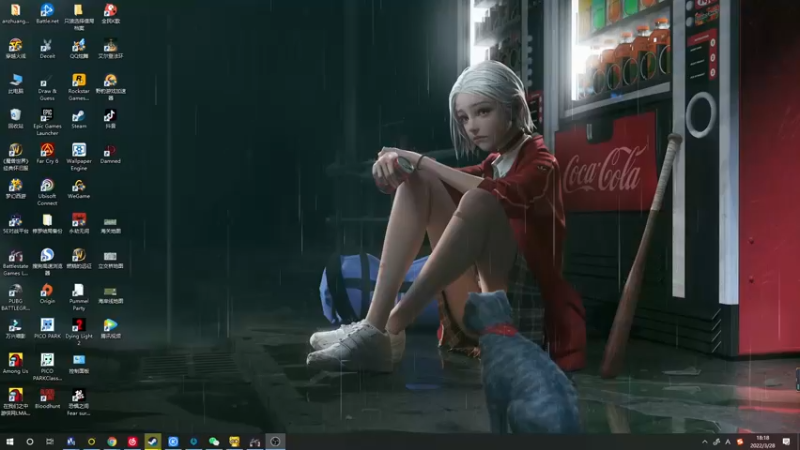Show hidden system tray icons

click(705, 442)
